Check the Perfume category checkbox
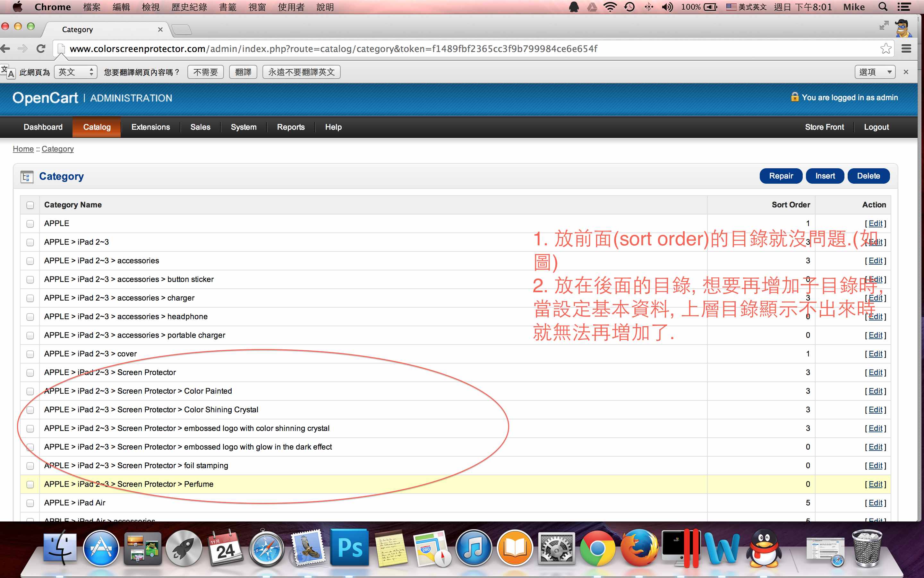This screenshot has width=924, height=578. (x=30, y=485)
